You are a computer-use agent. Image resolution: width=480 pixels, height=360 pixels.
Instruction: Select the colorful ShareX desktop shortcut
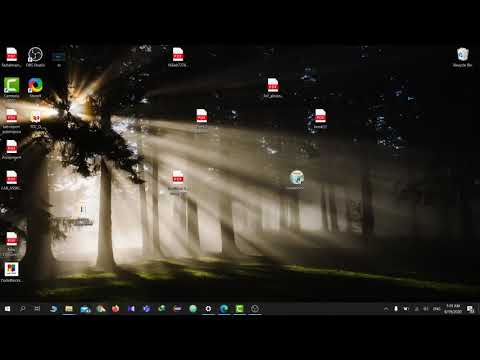tap(35, 87)
